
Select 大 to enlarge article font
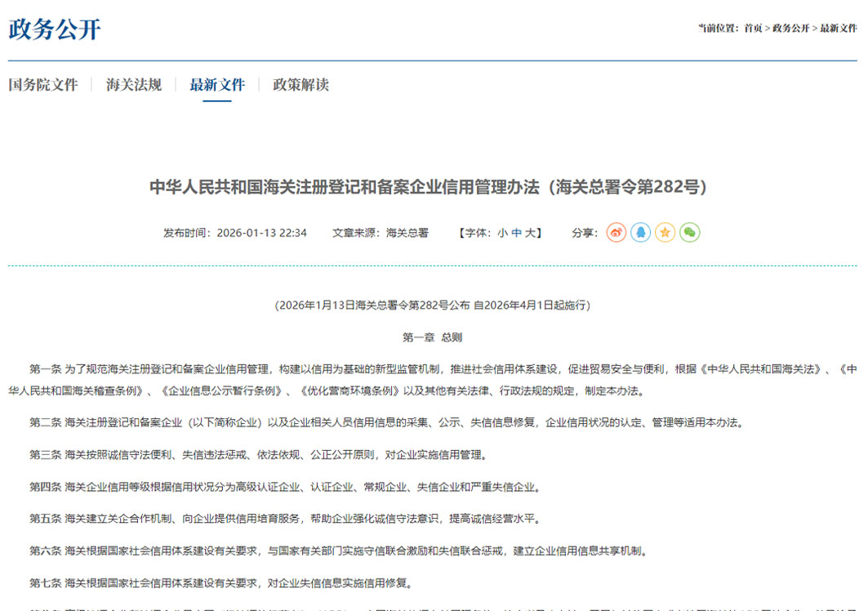pos(529,233)
